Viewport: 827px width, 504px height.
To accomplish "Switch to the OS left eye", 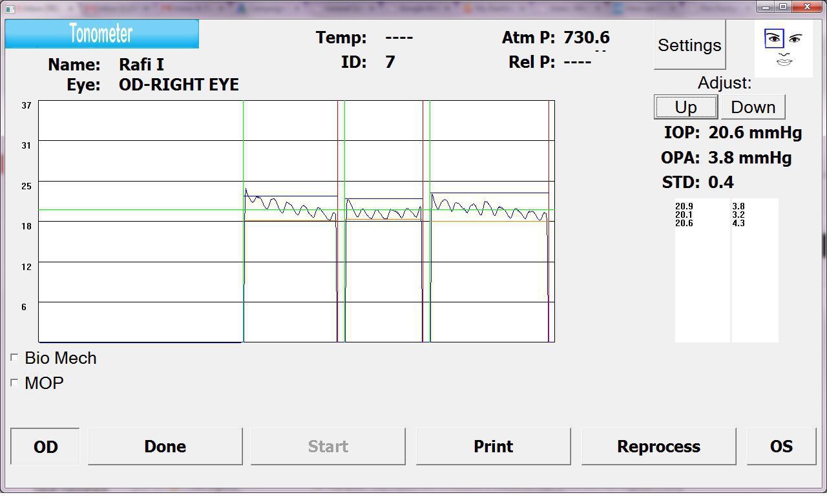I will click(780, 446).
